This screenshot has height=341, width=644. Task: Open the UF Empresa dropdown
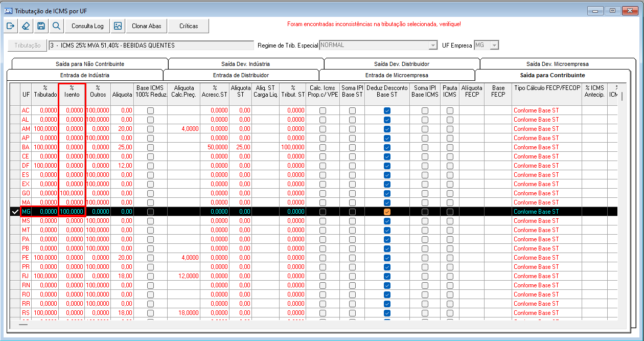(x=494, y=46)
